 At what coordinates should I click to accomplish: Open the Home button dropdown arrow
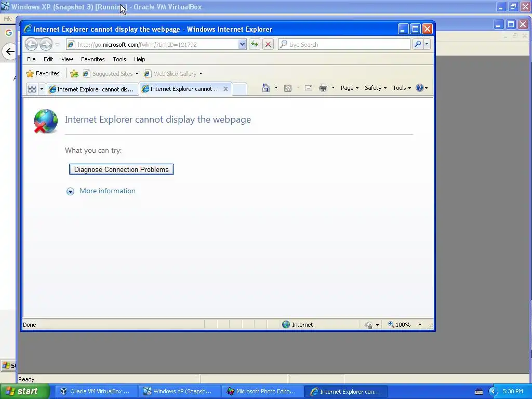tap(276, 88)
